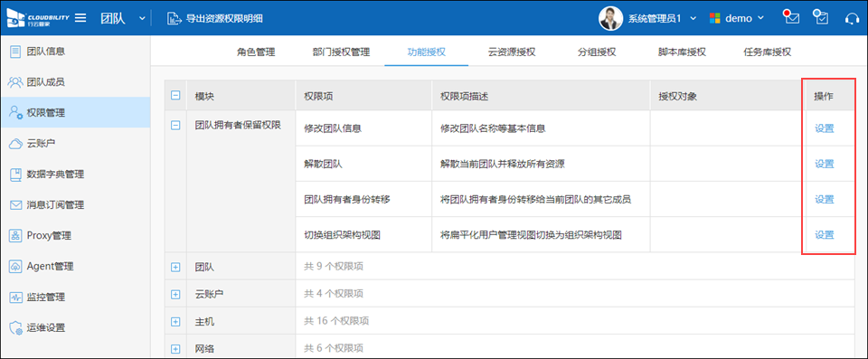Open 运维设置 shield icon in sidebar
The height and width of the screenshot is (359, 868).
pyautogui.click(x=15, y=327)
